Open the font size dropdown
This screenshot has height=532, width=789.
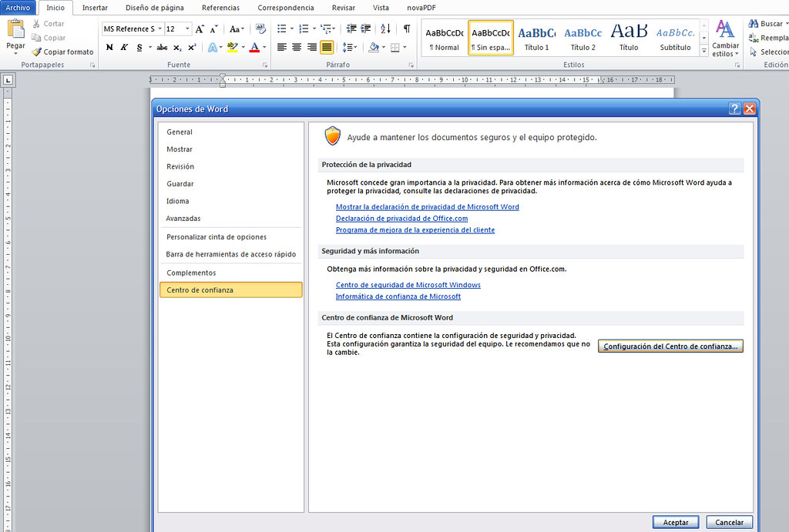tap(187, 28)
